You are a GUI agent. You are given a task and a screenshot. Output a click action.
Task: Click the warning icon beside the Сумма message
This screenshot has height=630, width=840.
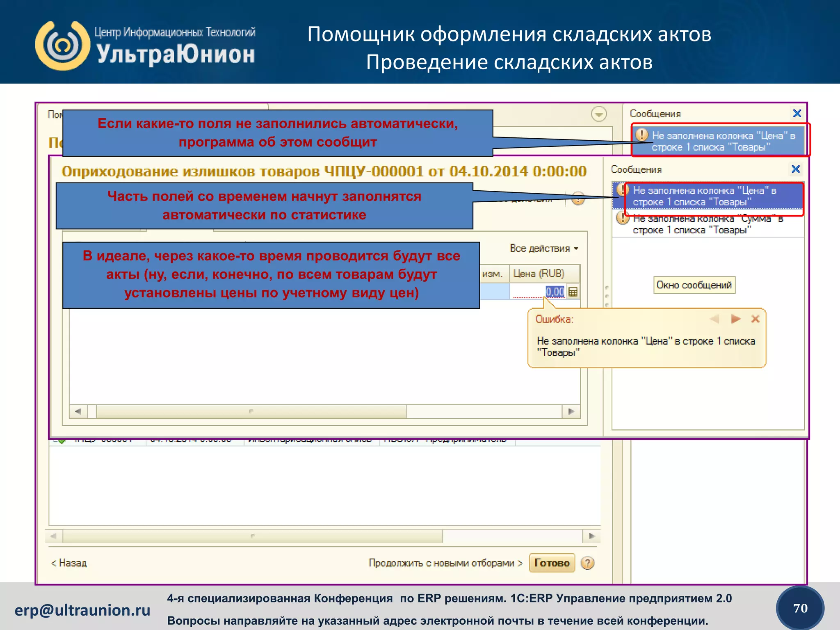[x=623, y=218]
